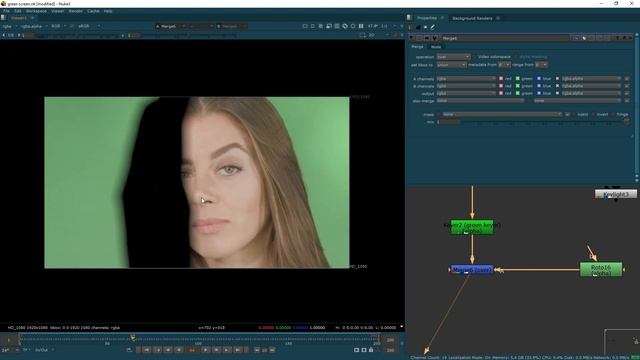Enable the mask invert checkbox
Viewport: 640px width, 360px height.
coord(593,114)
